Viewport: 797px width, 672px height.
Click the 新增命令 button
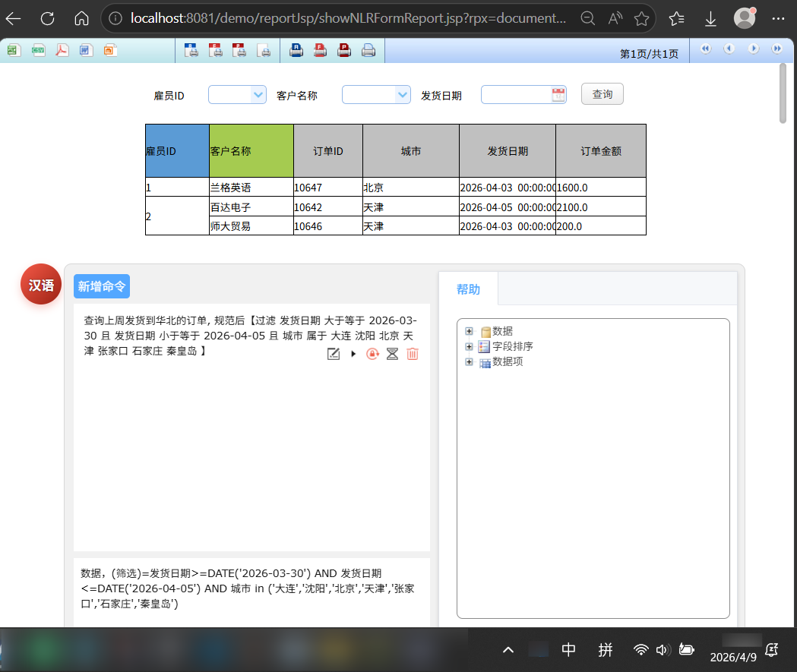point(102,286)
